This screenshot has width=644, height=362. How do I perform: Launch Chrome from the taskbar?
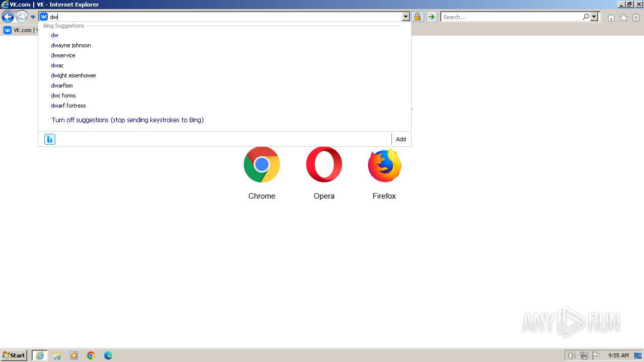(91, 355)
